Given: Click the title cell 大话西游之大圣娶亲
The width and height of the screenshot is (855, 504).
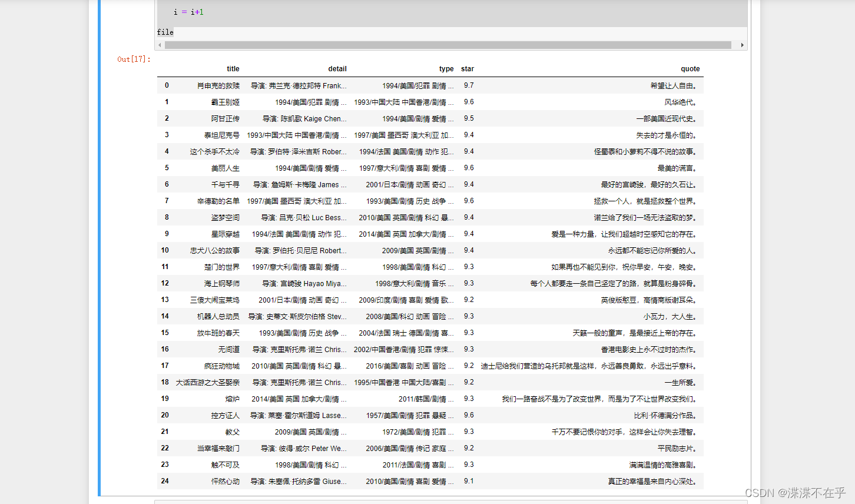Looking at the screenshot, I should [x=208, y=382].
